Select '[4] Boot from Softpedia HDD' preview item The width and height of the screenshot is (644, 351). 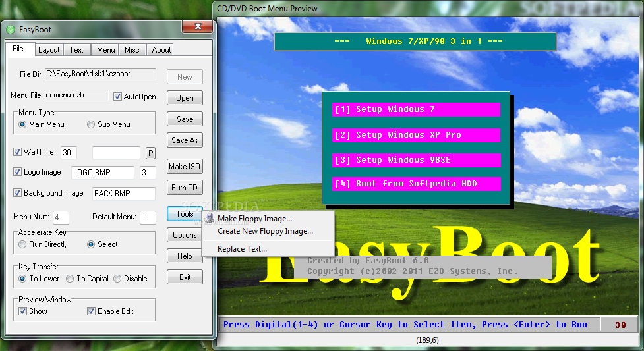[416, 184]
